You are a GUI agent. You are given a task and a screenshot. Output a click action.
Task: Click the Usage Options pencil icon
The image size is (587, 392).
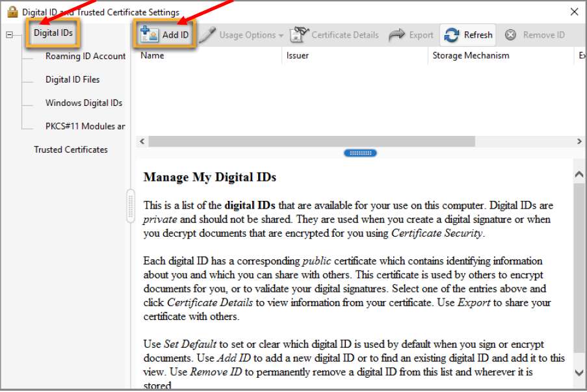pos(207,34)
